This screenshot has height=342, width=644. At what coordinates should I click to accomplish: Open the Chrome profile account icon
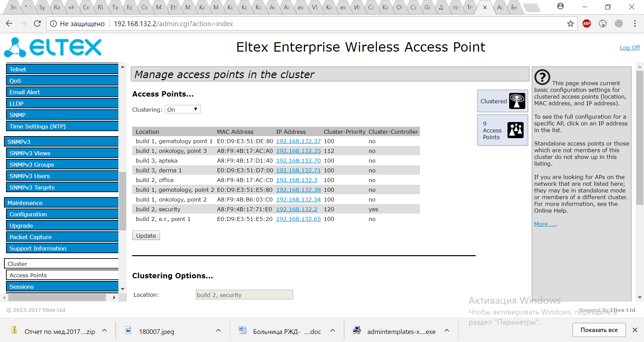[x=560, y=6]
